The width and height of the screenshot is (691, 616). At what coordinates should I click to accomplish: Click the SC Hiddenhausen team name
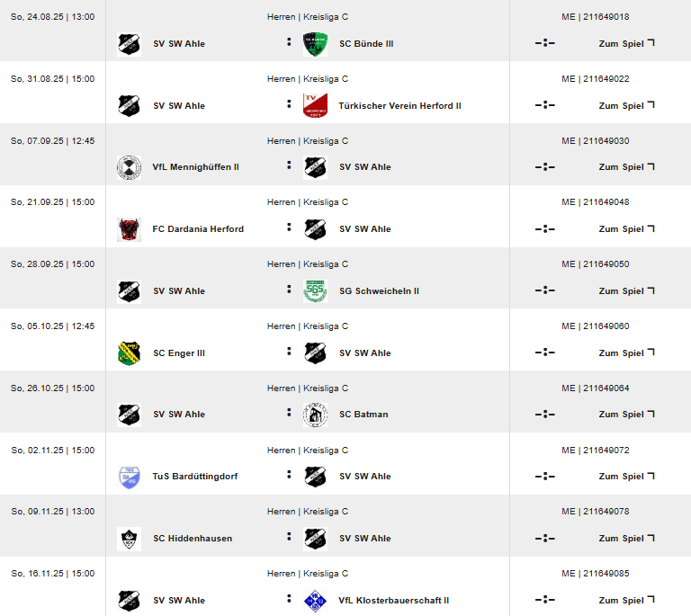[193, 539]
